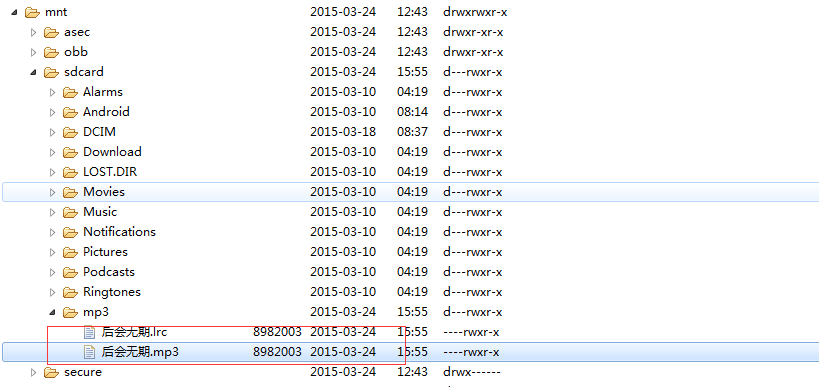
Task: Expand the secure folder arrow
Action: pyautogui.click(x=33, y=372)
